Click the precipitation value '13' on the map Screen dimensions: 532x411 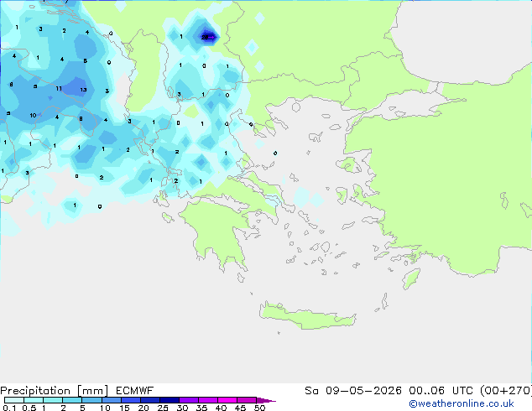coord(83,90)
